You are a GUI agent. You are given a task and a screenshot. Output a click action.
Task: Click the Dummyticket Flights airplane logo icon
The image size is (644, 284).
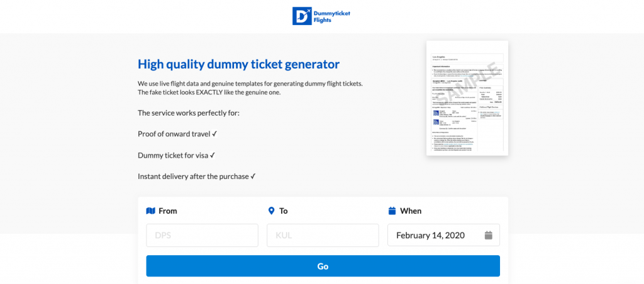[x=302, y=16]
